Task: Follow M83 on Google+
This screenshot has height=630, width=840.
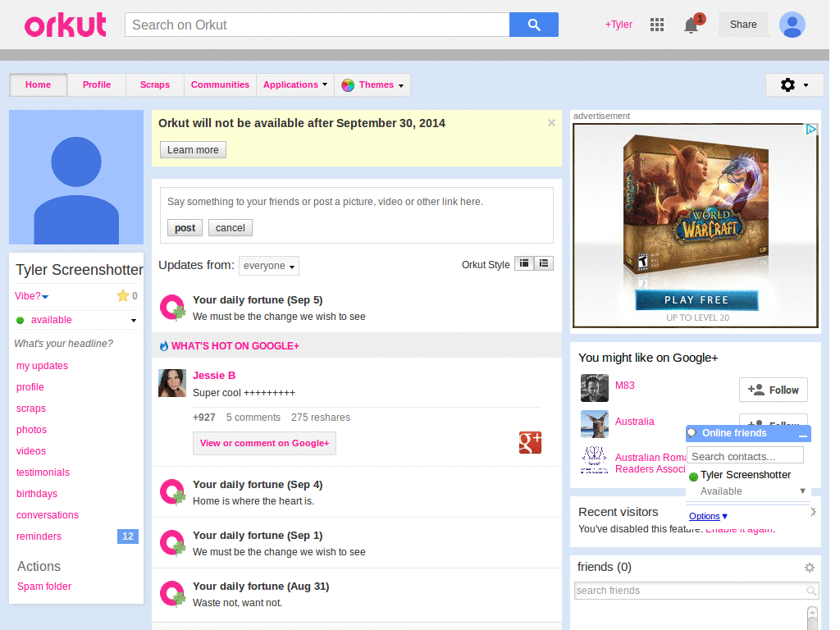Action: click(773, 390)
